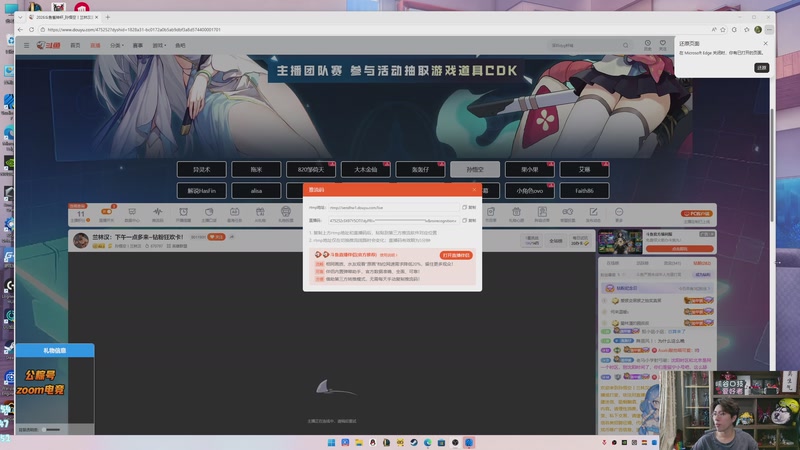Open the more ellipsis icon in the streamer toolbar
This screenshot has height=450, width=800.
[619, 212]
